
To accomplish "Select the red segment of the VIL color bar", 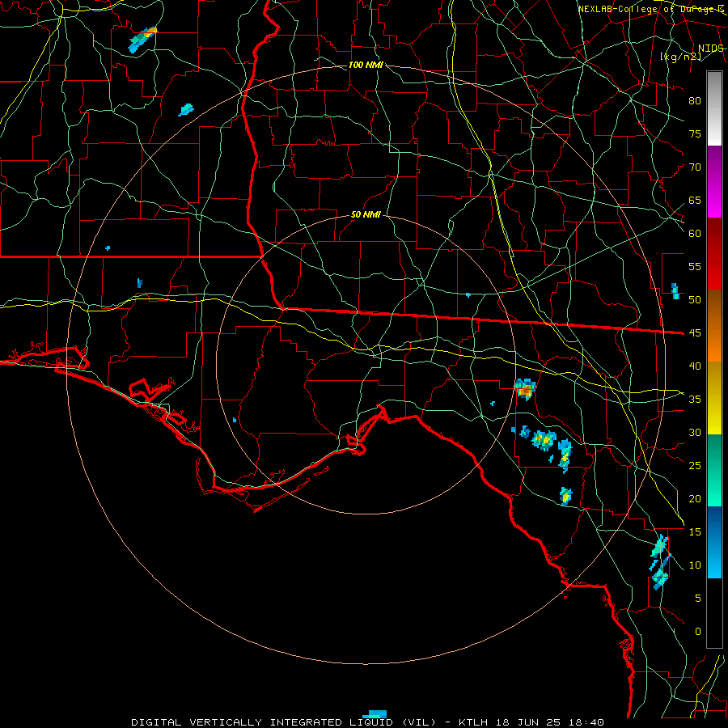I will [x=714, y=254].
